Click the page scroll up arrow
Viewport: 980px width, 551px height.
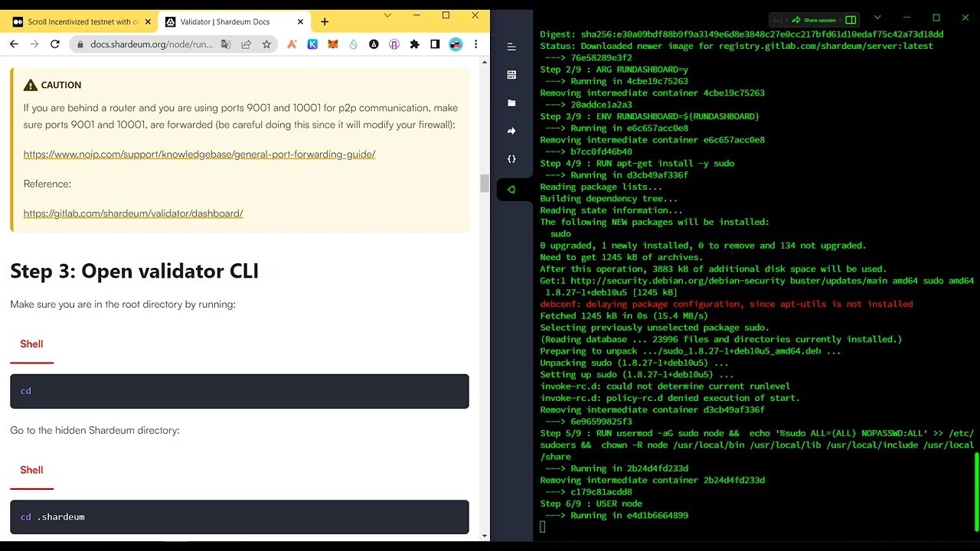tap(485, 62)
